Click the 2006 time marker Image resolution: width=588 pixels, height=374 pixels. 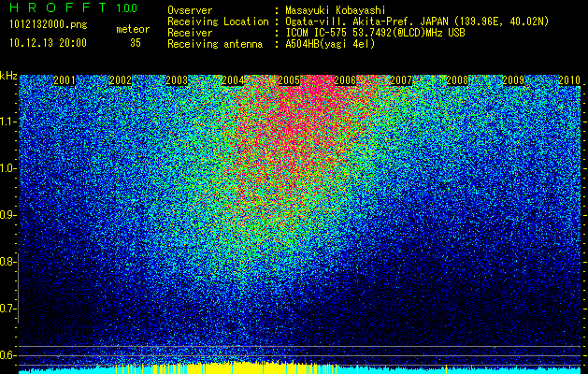345,80
